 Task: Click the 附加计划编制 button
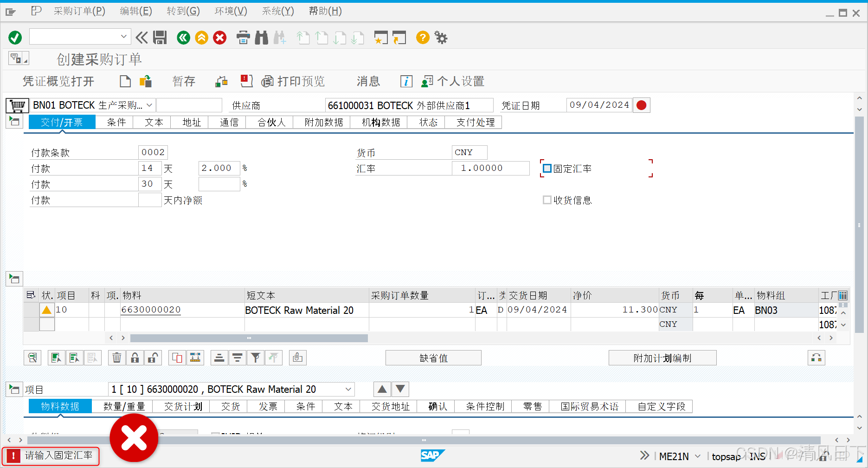coord(662,357)
